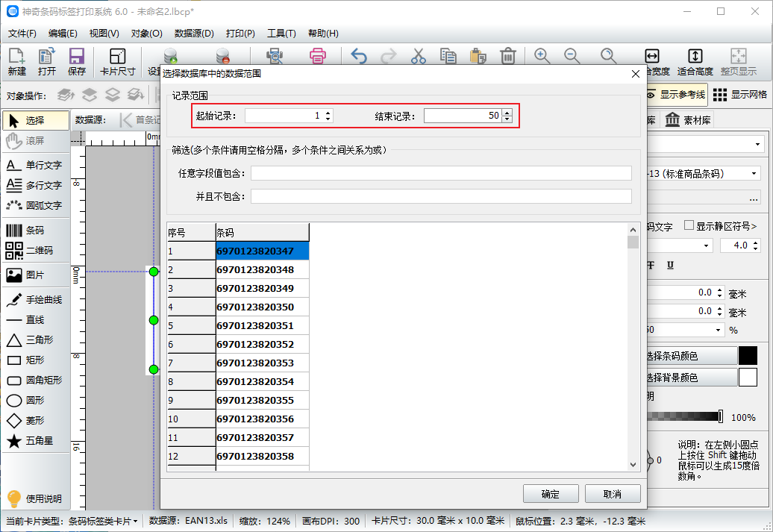Screen dimensions: 773x532
Task: Click the Paste clipboard icon
Action: 478,56
